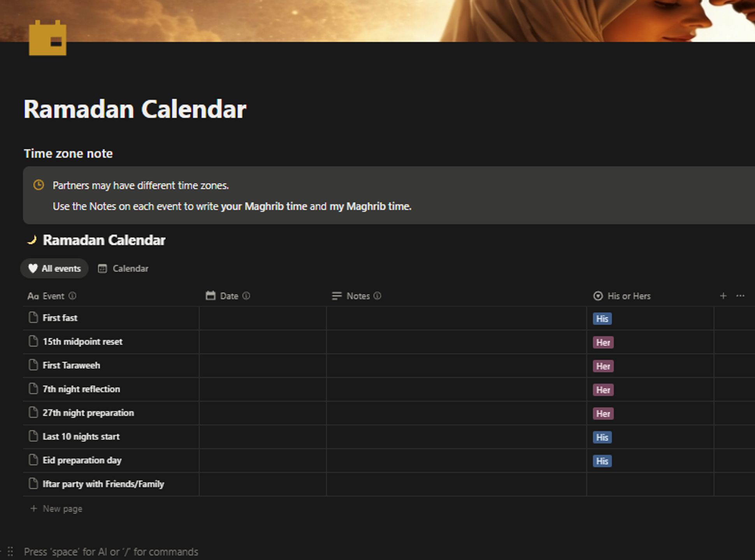Click the crescent moon database icon
The height and width of the screenshot is (560, 755).
click(x=32, y=240)
